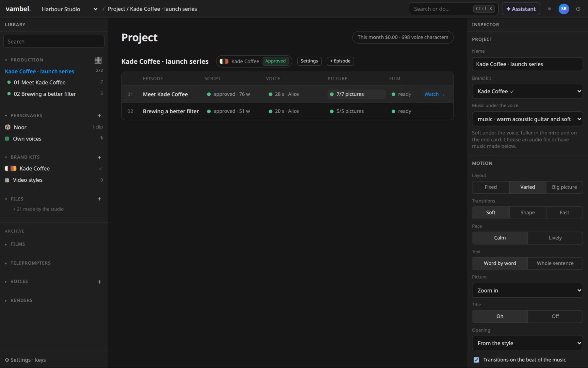Click the Kade Coffee Approved brand chip
The height and width of the screenshot is (368, 588).
[x=254, y=61]
